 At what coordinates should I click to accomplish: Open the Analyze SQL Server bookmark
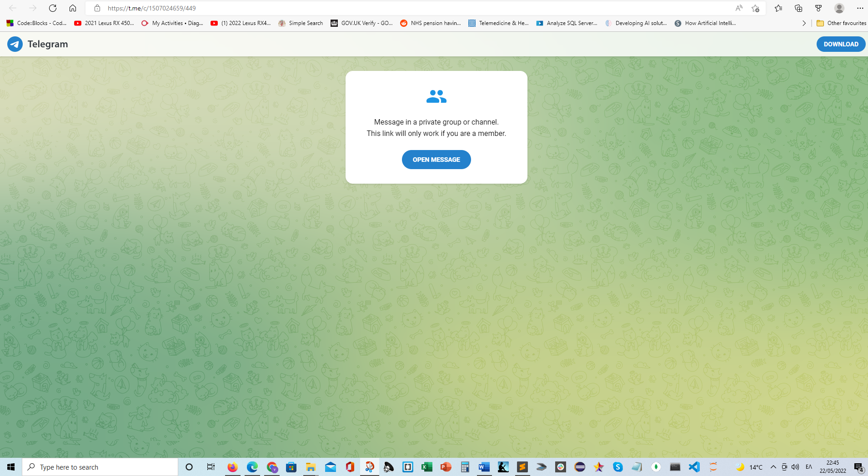click(567, 23)
